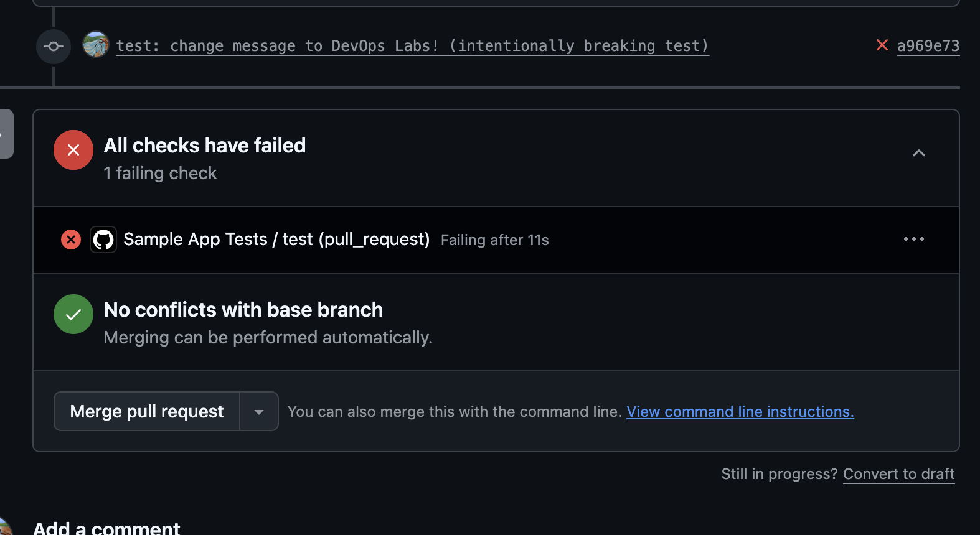Click the green no-conflicts checkmark icon
The width and height of the screenshot is (980, 535).
pyautogui.click(x=73, y=314)
